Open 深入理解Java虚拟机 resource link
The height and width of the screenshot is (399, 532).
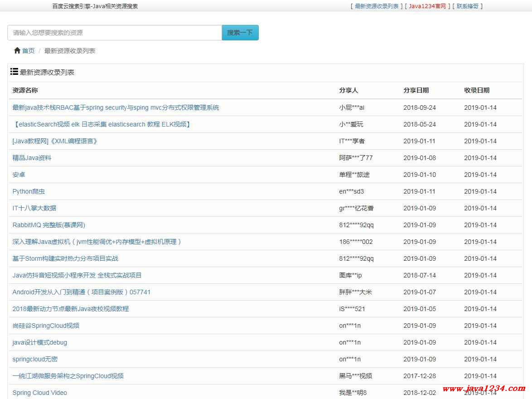click(97, 242)
